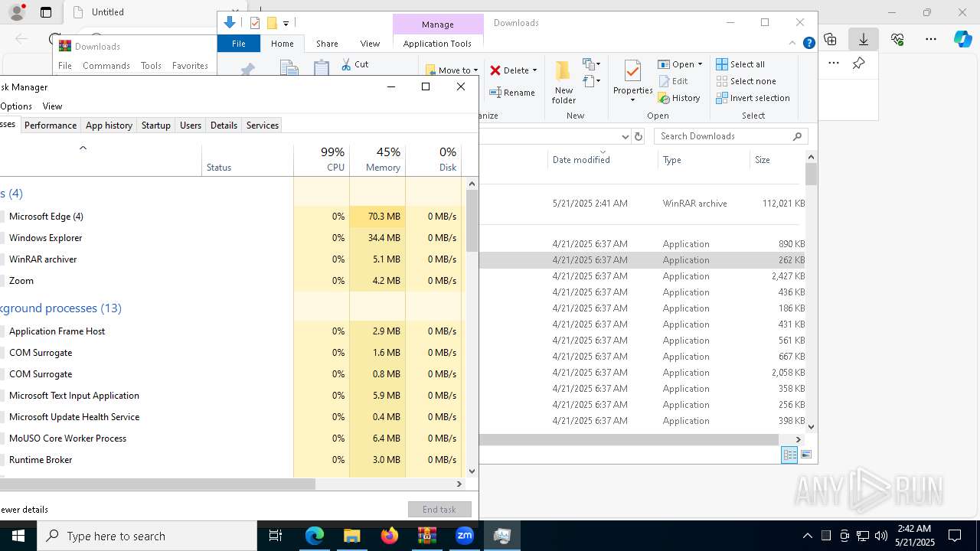Switch to details view in Explorer
The height and width of the screenshot is (551, 980).
coord(789,455)
